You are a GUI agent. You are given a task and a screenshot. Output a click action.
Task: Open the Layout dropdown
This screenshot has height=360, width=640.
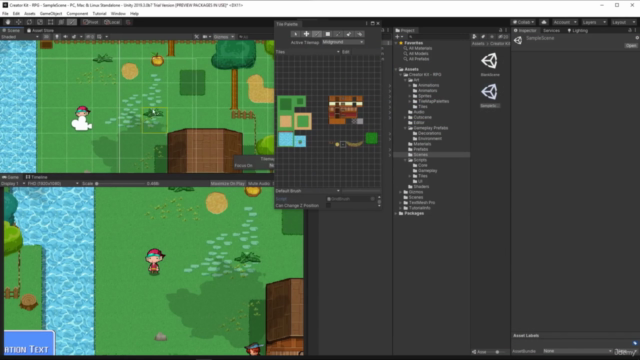point(623,22)
